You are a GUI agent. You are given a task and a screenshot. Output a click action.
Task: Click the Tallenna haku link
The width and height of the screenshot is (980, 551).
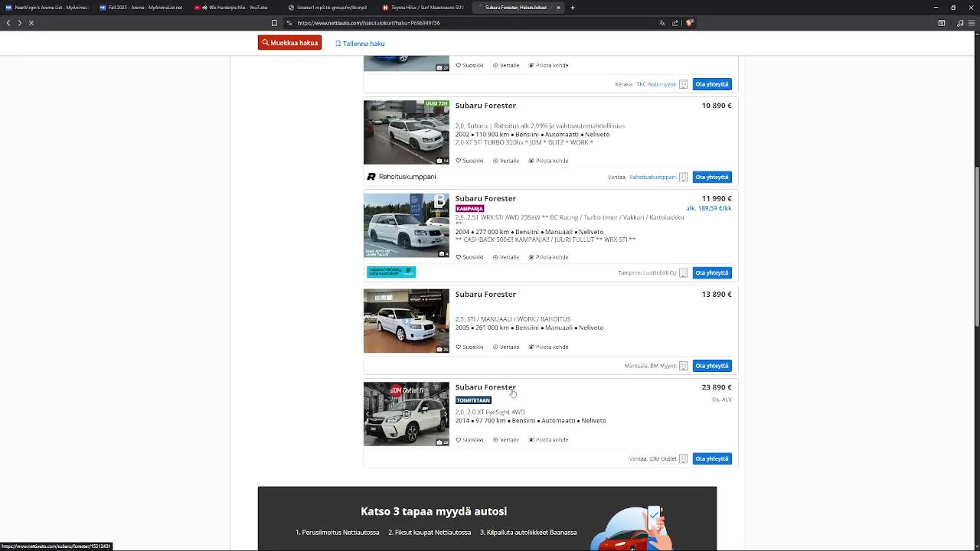tap(360, 44)
